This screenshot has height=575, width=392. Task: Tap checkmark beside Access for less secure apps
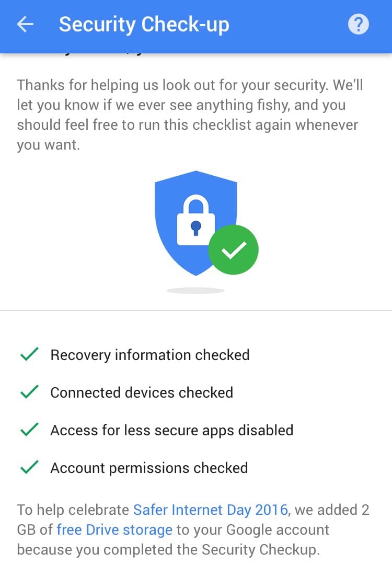pos(29,430)
